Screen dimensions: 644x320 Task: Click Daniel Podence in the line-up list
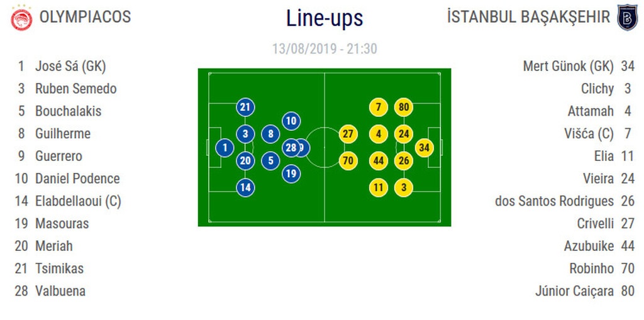coord(77,179)
